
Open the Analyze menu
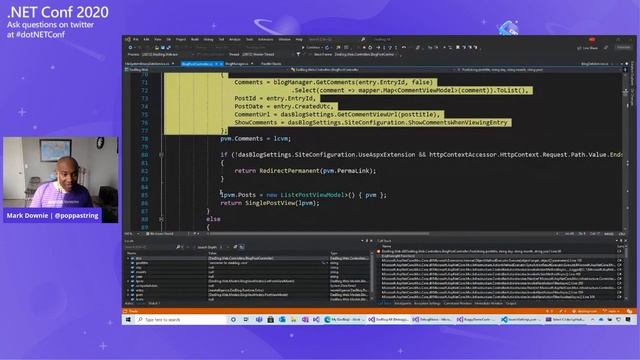[x=235, y=40]
